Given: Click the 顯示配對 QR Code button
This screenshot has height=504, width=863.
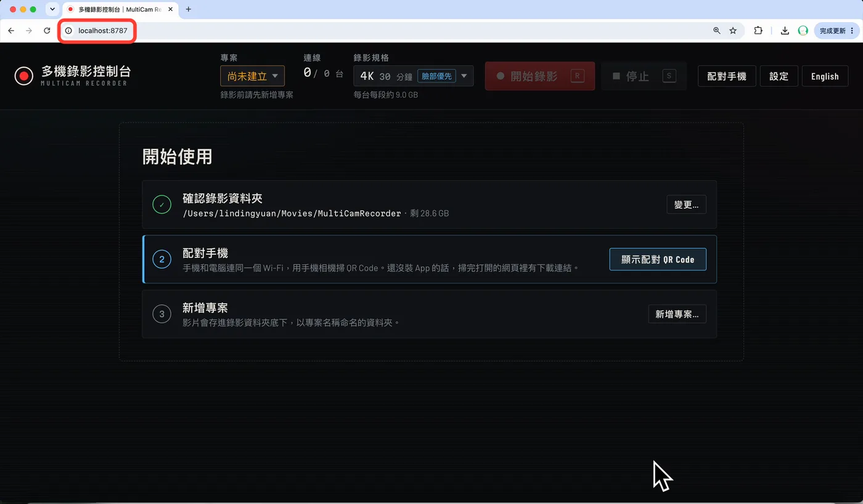Looking at the screenshot, I should click(x=658, y=259).
